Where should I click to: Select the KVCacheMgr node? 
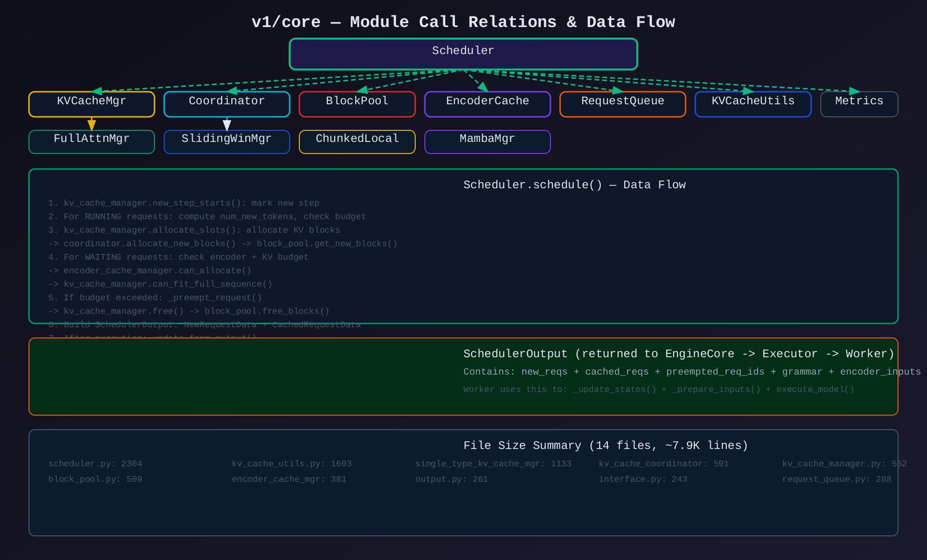pos(92,104)
